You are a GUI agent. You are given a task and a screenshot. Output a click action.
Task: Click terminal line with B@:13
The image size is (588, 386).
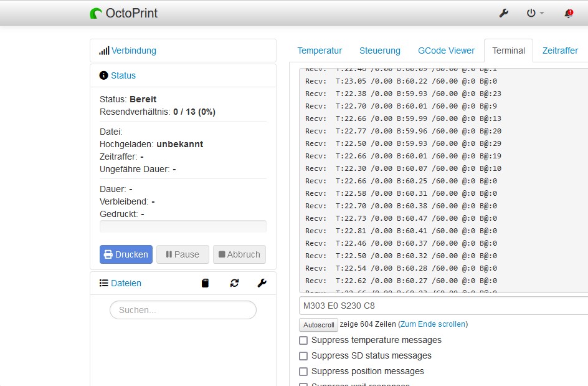pyautogui.click(x=403, y=118)
